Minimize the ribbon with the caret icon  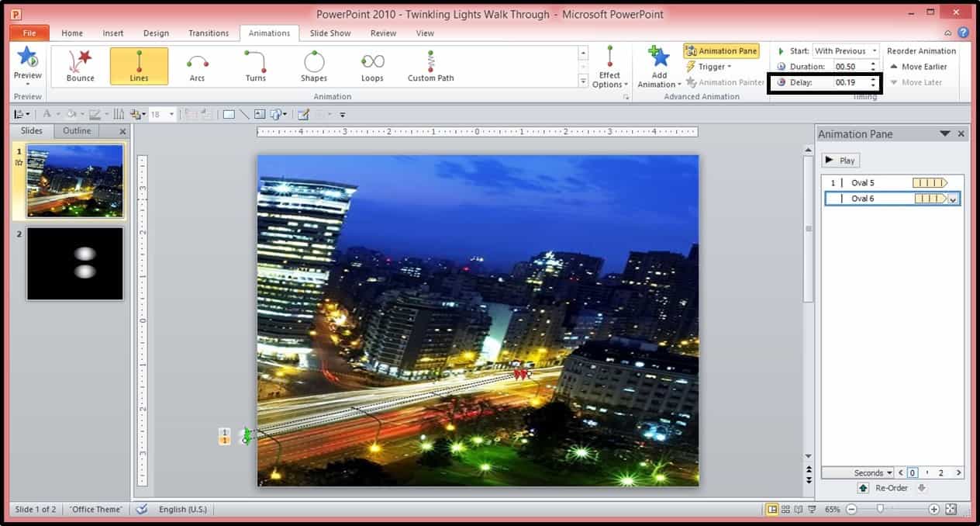(947, 33)
